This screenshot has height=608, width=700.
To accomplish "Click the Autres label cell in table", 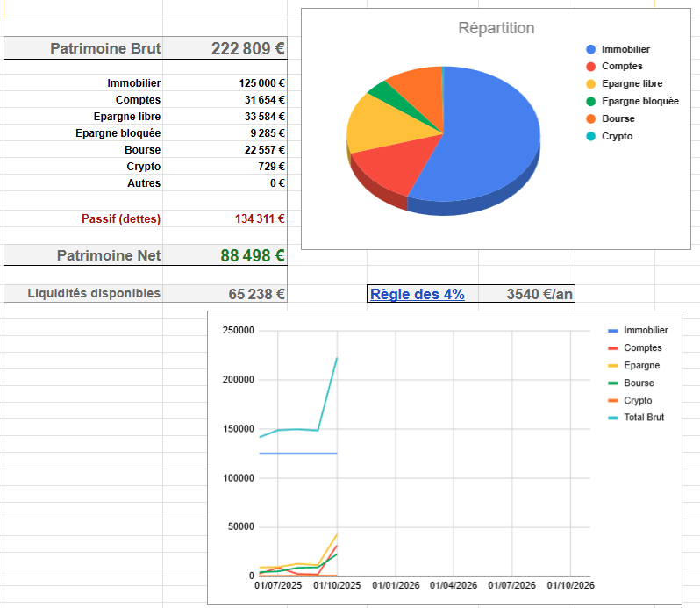I will 145,183.
